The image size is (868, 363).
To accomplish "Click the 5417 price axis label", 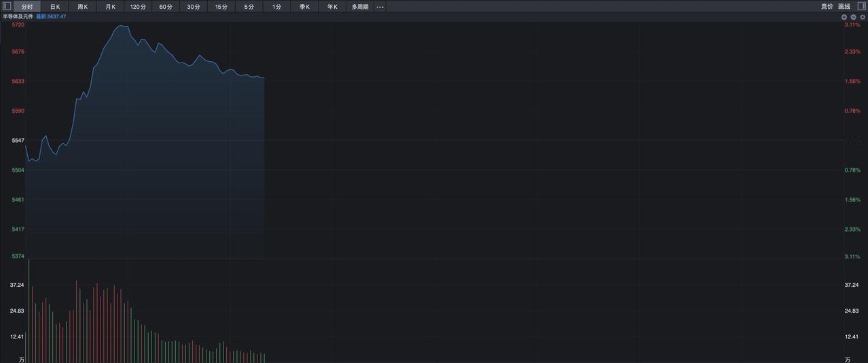I will 18,229.
